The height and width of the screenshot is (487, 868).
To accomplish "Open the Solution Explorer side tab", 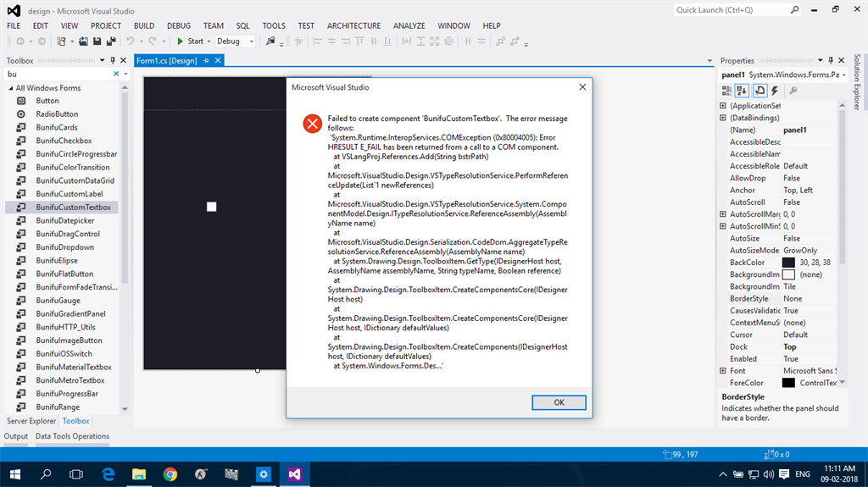I will (x=857, y=82).
